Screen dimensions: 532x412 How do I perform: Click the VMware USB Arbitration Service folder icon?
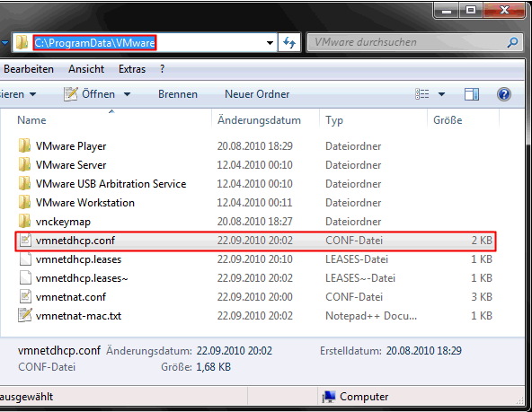point(24,184)
